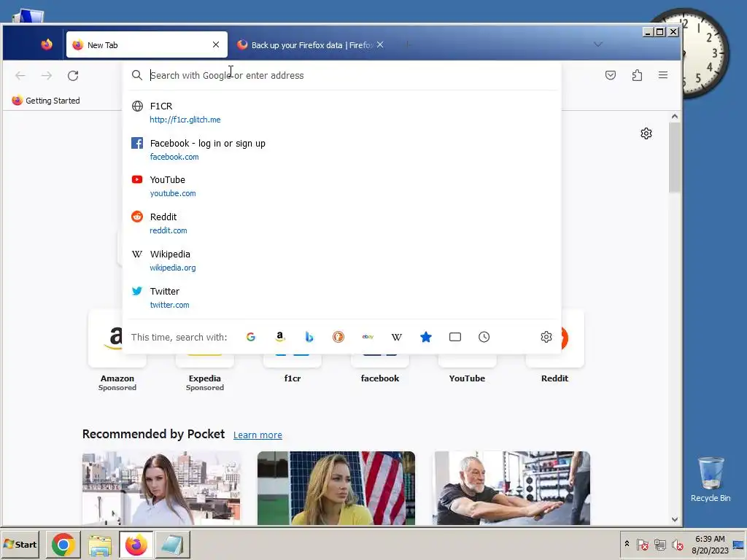Close Back up your Firefox data tab

pyautogui.click(x=379, y=44)
